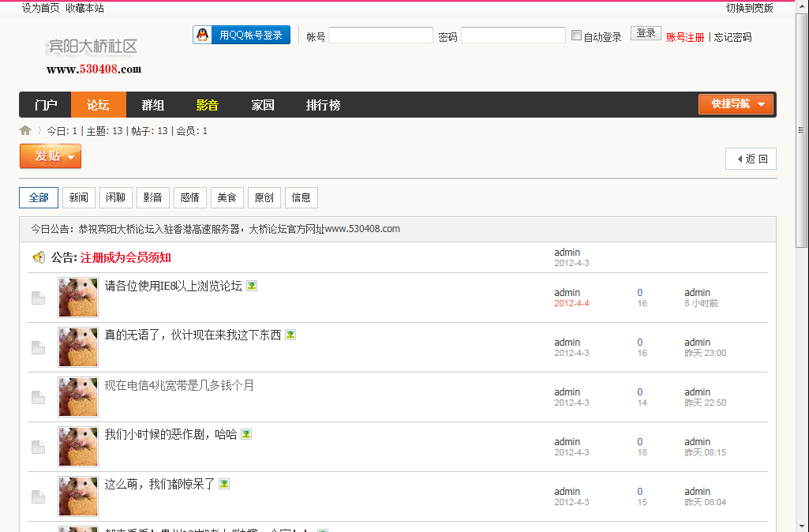This screenshot has width=809, height=532.
Task: Click the red post date 2012-4-4
Action: (571, 303)
